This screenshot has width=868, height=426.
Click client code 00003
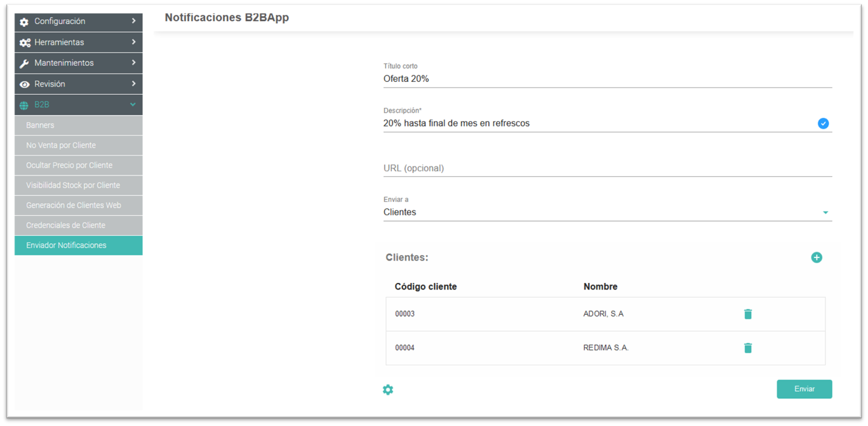(x=405, y=314)
